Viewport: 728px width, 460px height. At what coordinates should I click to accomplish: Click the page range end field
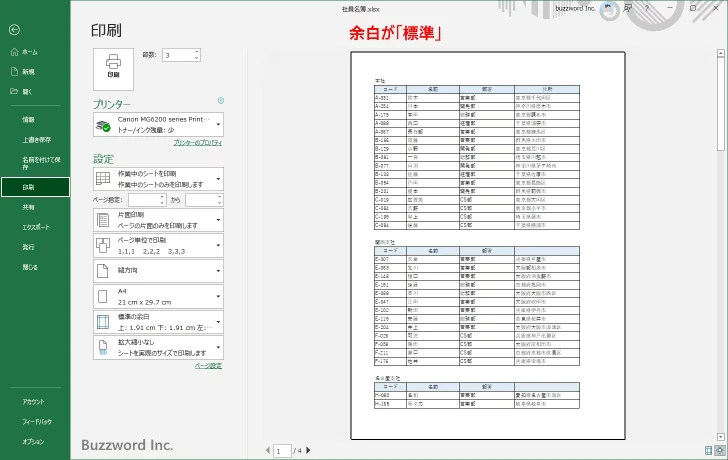201,200
